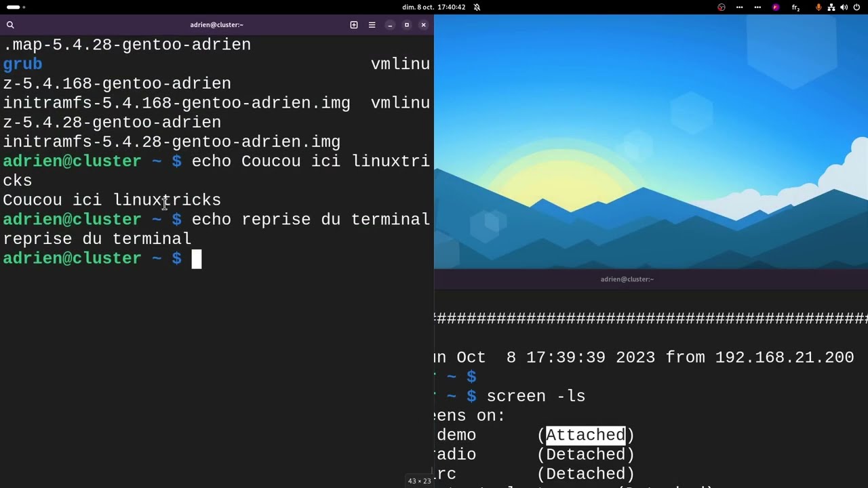Click the '.map-5.4.28-gentoo-adrien' line
Image resolution: width=868 pixels, height=488 pixels.
127,45
